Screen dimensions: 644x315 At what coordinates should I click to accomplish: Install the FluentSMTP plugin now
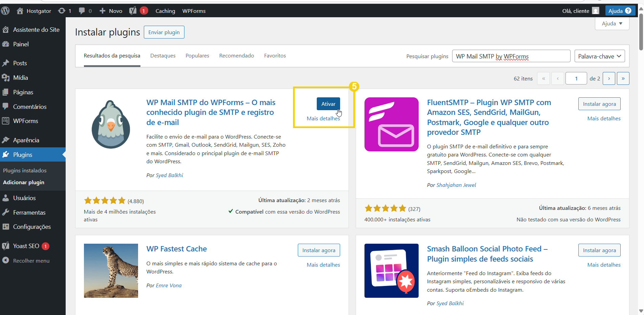coord(599,104)
